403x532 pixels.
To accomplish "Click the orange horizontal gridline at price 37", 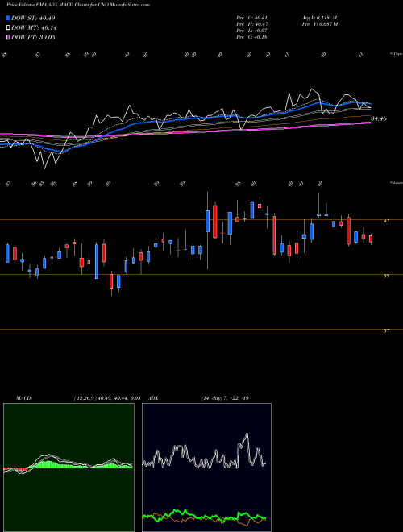I will click(x=201, y=329).
